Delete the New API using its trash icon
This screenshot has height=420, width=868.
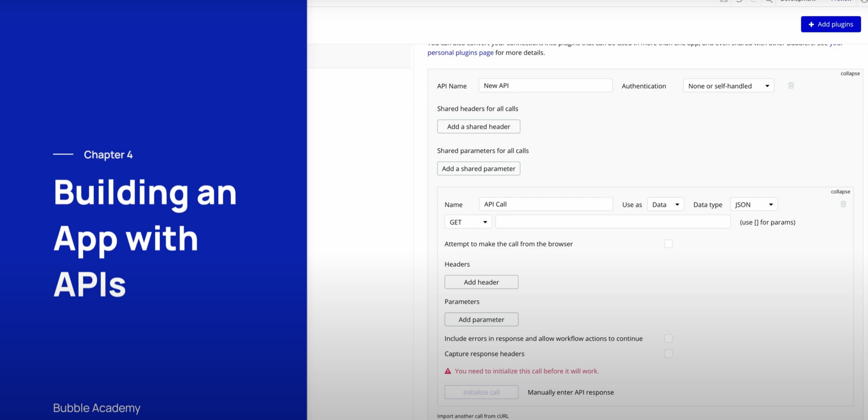click(791, 85)
